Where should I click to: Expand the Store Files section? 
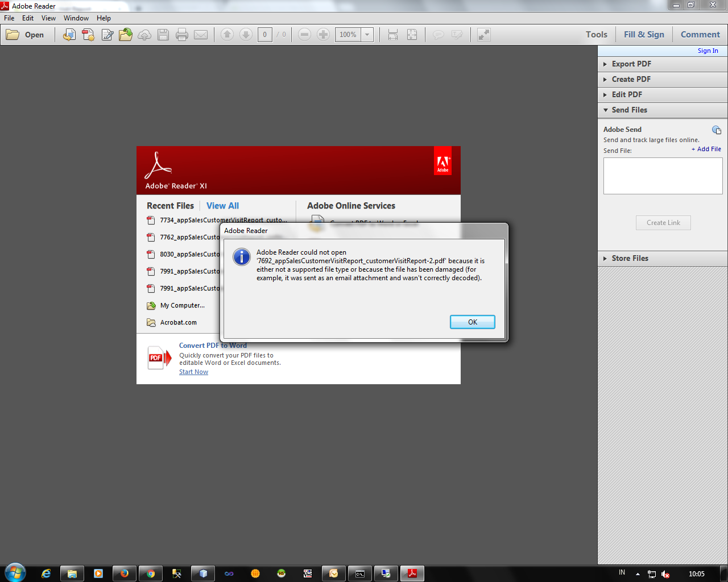click(663, 259)
